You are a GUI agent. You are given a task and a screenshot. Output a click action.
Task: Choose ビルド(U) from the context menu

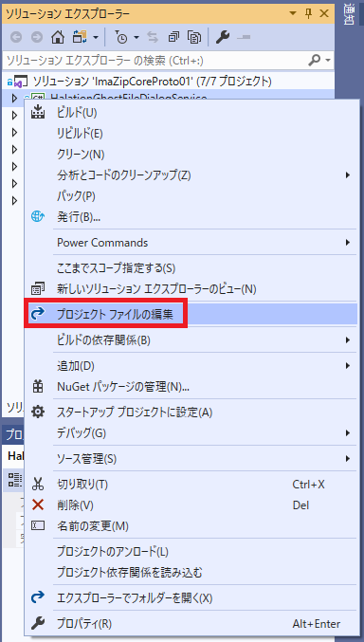click(191, 113)
